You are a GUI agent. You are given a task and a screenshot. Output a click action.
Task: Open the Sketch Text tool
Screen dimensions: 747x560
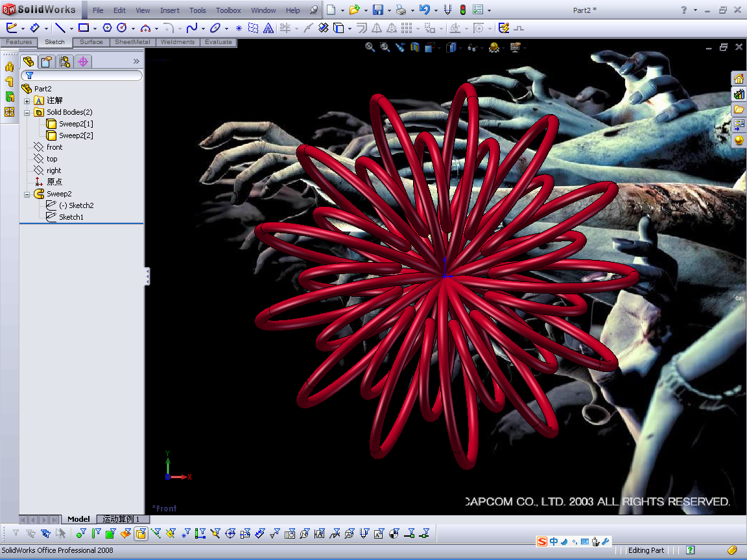(x=268, y=28)
